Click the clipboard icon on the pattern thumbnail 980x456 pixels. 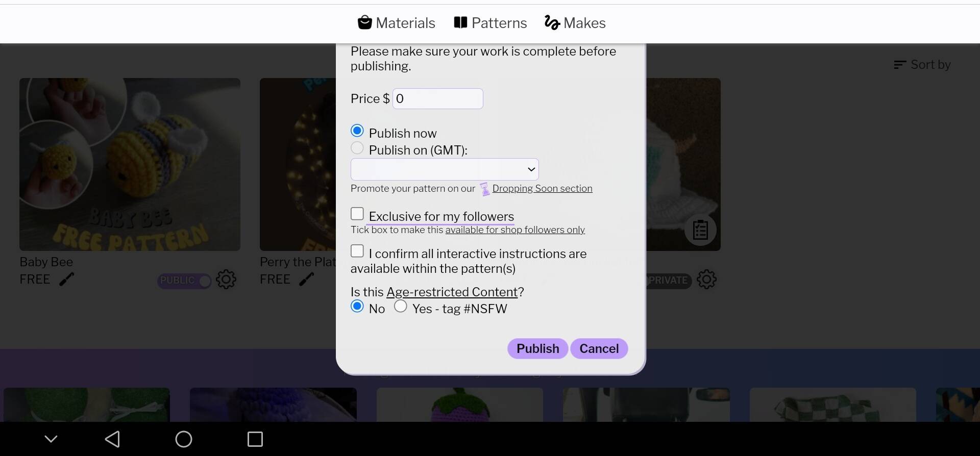700,230
